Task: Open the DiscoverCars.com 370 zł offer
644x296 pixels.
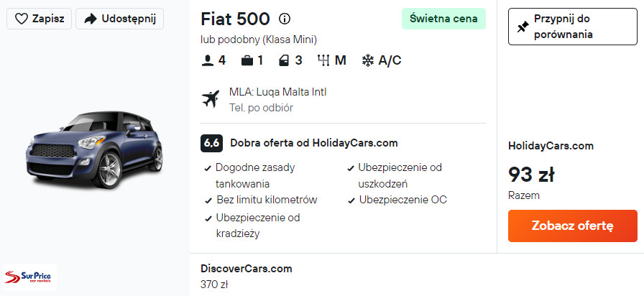Action: pos(247,276)
